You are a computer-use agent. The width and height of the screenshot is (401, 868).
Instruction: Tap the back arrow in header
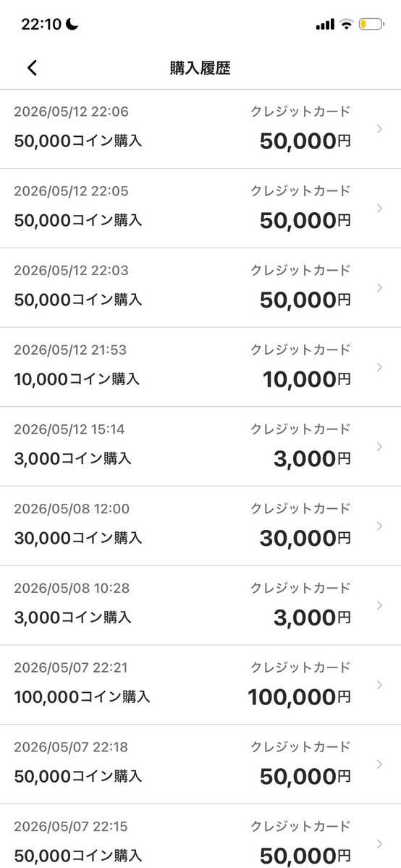point(32,68)
